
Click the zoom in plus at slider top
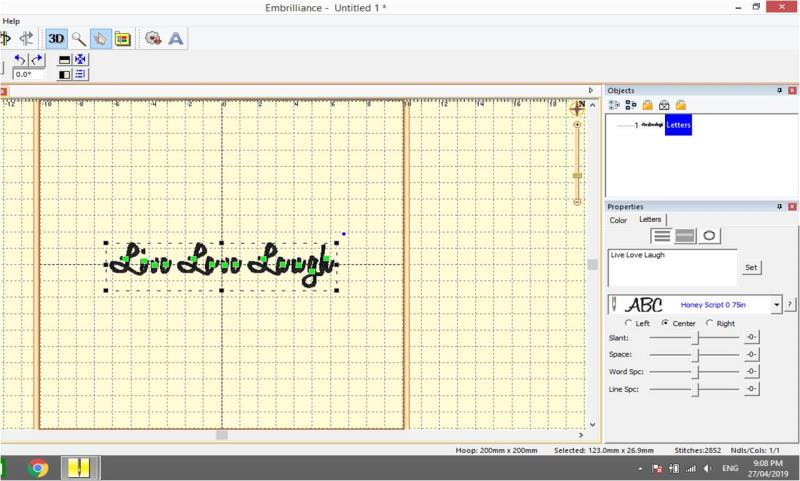tap(577, 124)
